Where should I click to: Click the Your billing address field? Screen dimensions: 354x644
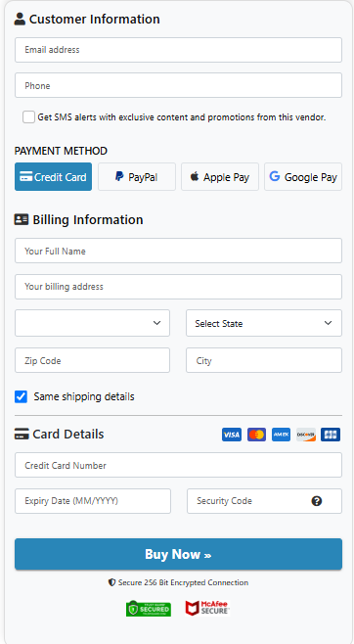point(178,287)
